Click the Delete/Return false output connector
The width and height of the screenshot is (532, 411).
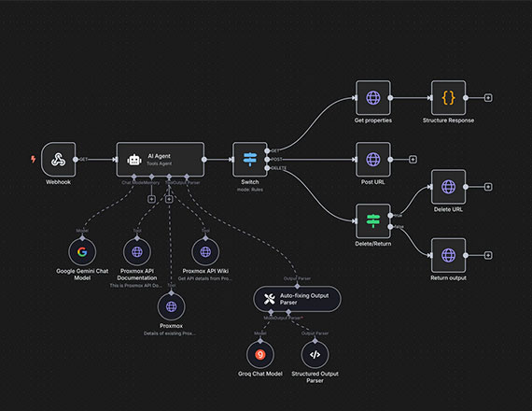coord(390,227)
